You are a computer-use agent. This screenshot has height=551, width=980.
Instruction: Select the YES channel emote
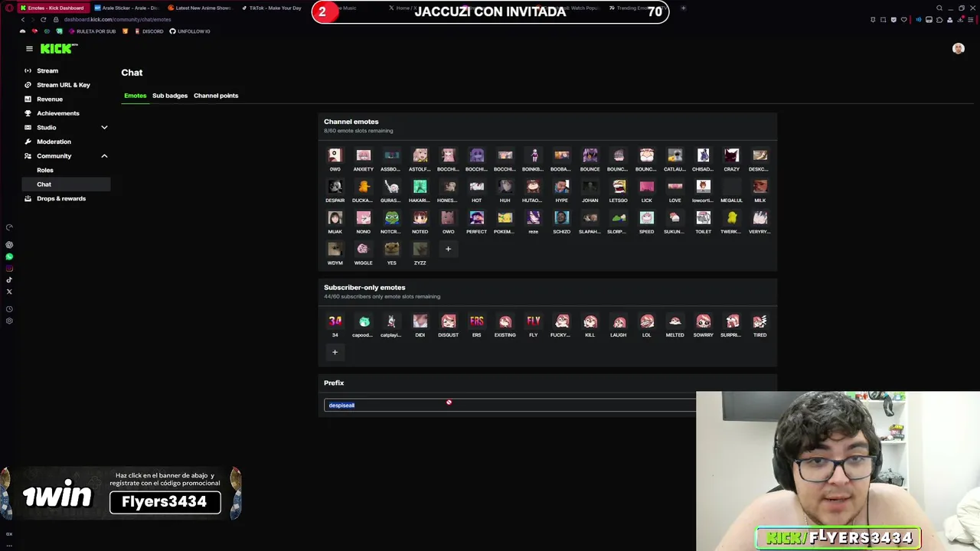[391, 254]
